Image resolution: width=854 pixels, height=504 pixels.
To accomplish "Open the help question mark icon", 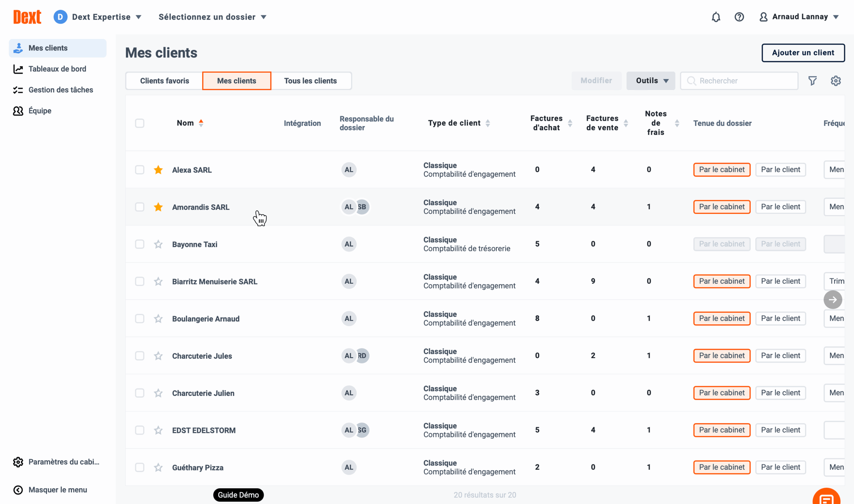I will (739, 17).
